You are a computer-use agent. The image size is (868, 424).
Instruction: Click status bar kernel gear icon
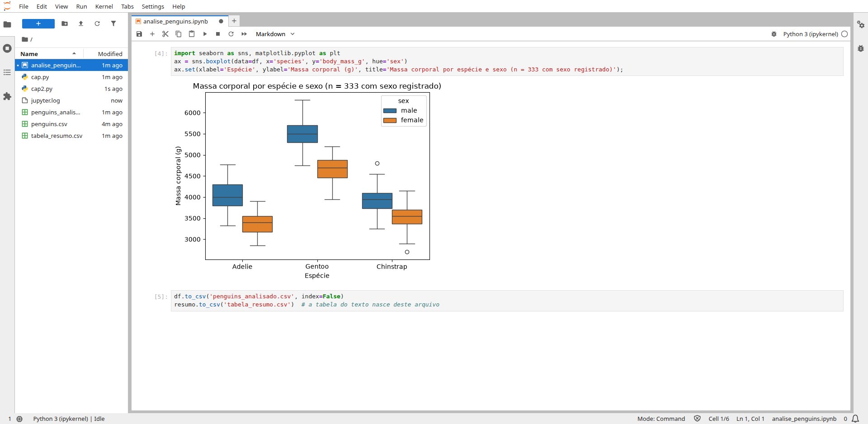click(19, 419)
